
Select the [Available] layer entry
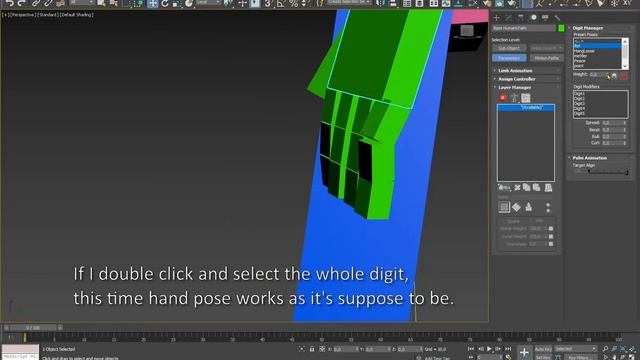click(x=526, y=107)
